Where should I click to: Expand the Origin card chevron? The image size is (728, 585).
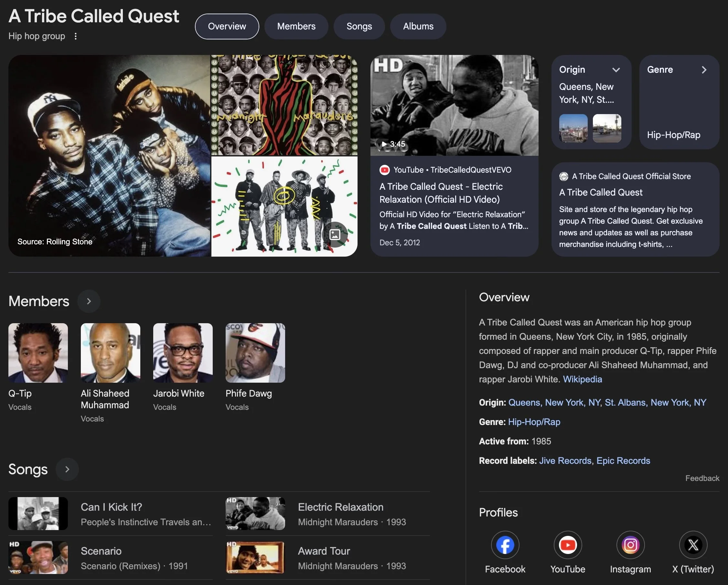pyautogui.click(x=616, y=70)
